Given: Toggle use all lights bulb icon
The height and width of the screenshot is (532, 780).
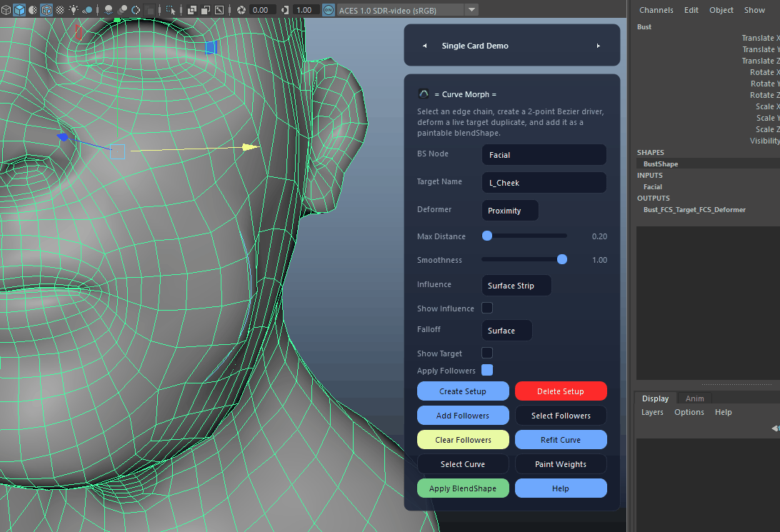Looking at the screenshot, I should 73,10.
